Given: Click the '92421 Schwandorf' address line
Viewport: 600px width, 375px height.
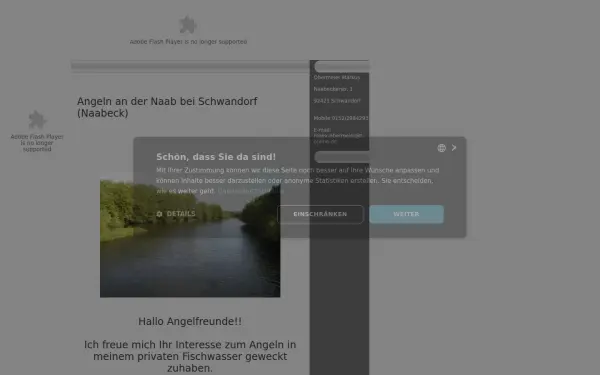Looking at the screenshot, I should (337, 101).
